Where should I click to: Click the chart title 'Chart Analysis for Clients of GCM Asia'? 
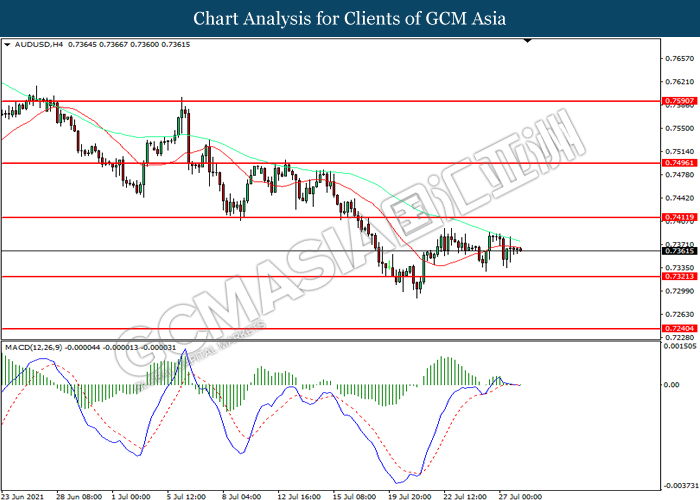click(350, 19)
